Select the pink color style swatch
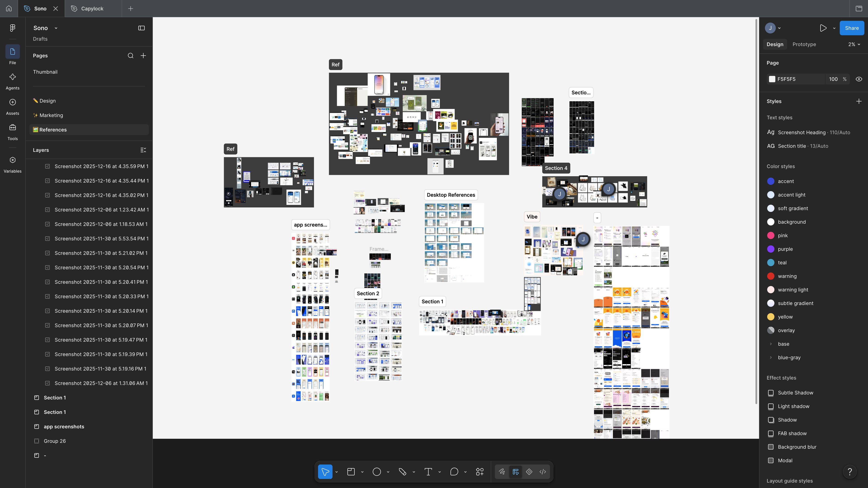The image size is (868, 488). point(771,235)
